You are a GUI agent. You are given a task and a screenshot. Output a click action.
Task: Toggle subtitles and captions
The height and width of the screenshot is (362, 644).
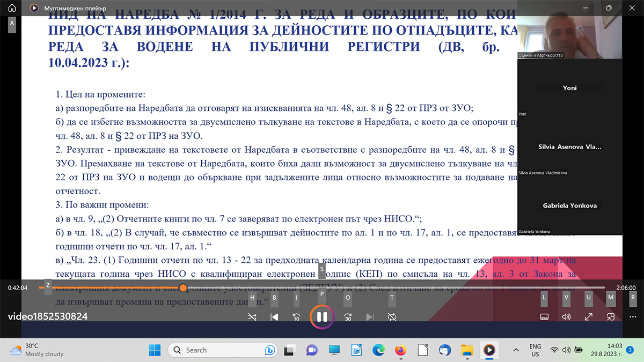(544, 317)
